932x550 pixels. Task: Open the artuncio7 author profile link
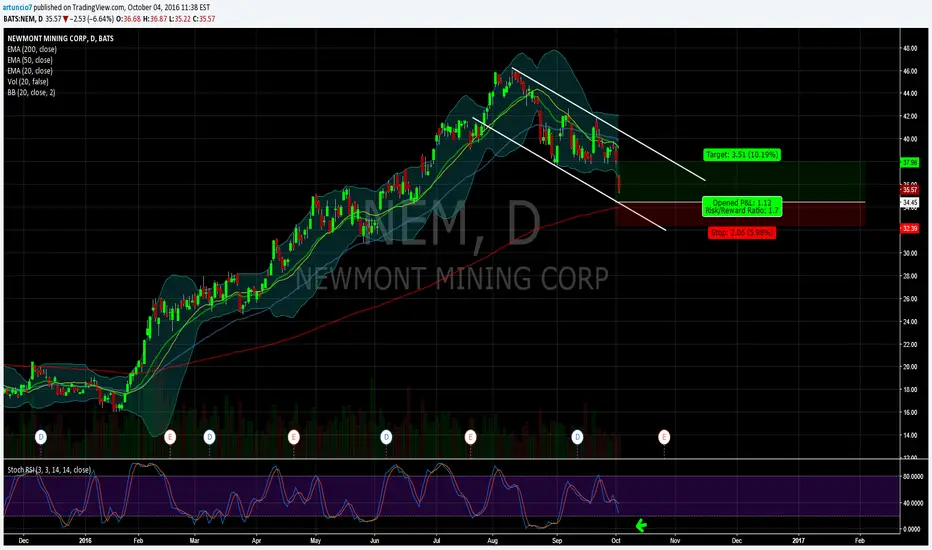tap(18, 8)
